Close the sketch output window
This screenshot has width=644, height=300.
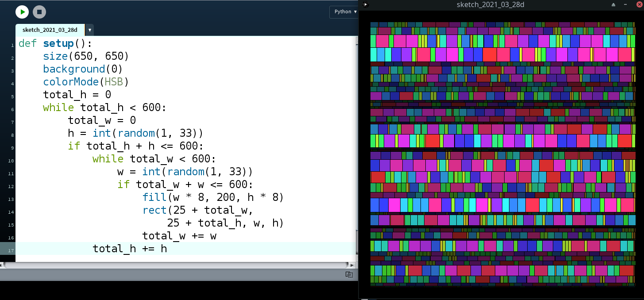pyautogui.click(x=639, y=4)
